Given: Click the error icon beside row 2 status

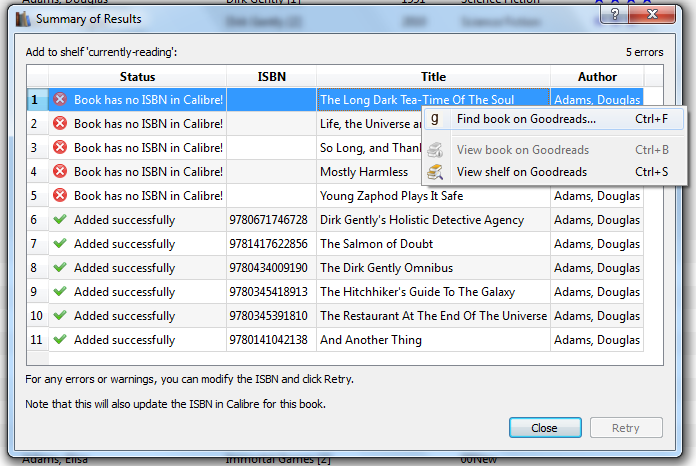Looking at the screenshot, I should 60,123.
